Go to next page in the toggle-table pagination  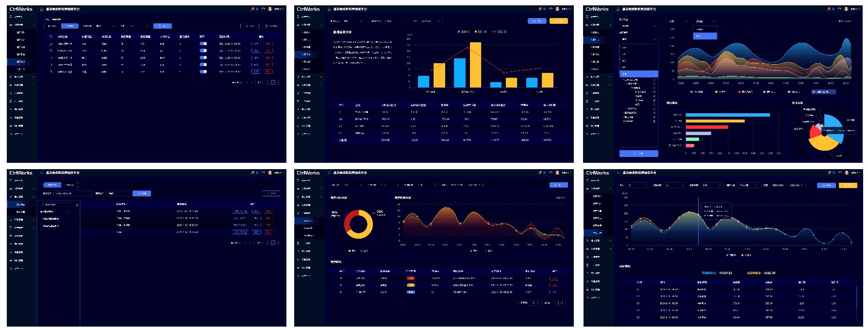[x=278, y=83]
